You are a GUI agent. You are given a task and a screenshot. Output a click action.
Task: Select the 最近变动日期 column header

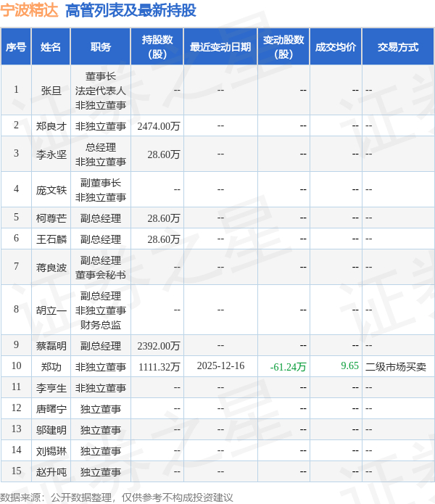click(x=220, y=47)
